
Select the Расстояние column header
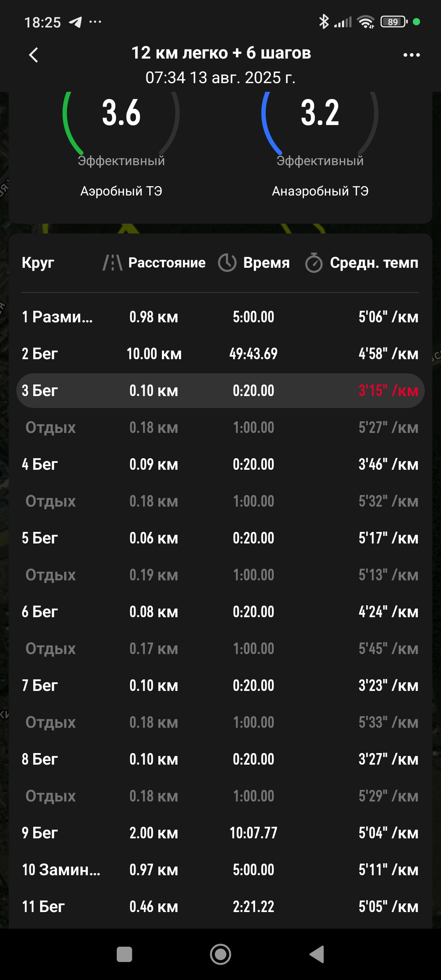click(x=167, y=263)
